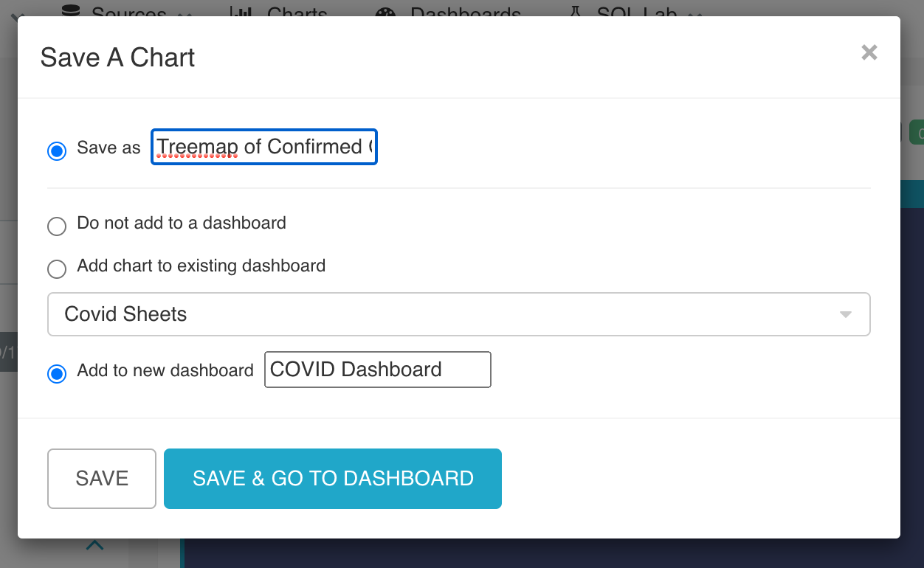Choose Add chart to existing dashboard
This screenshot has width=924, height=568.
pos(57,269)
